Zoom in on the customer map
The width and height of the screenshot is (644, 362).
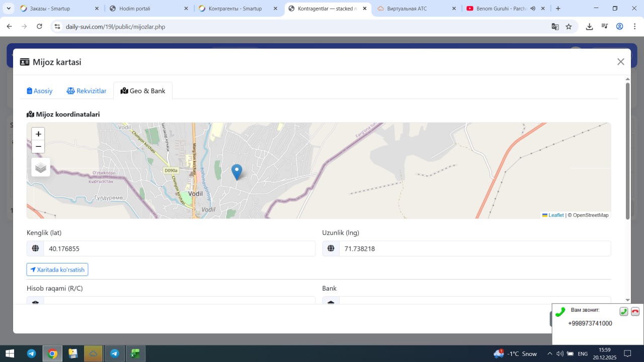[38, 134]
